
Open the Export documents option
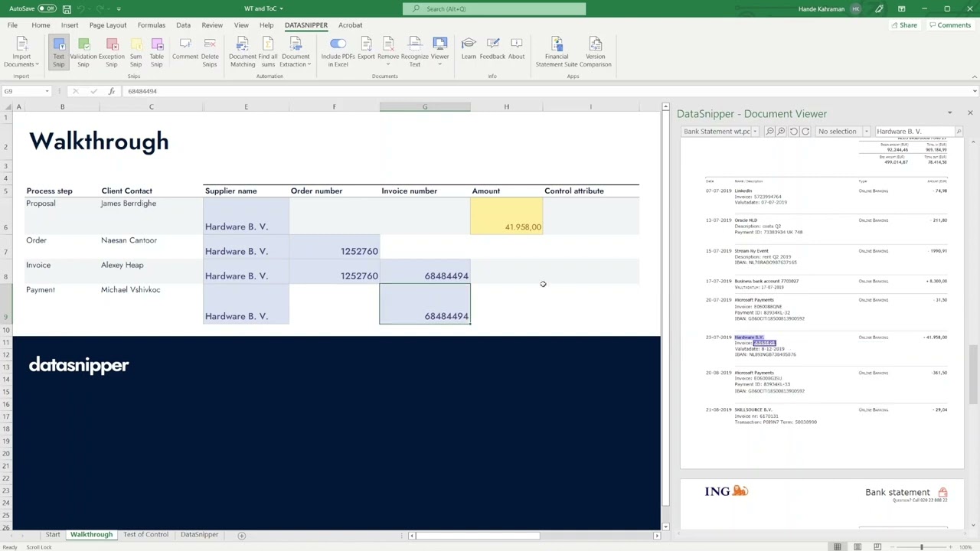pyautogui.click(x=366, y=49)
